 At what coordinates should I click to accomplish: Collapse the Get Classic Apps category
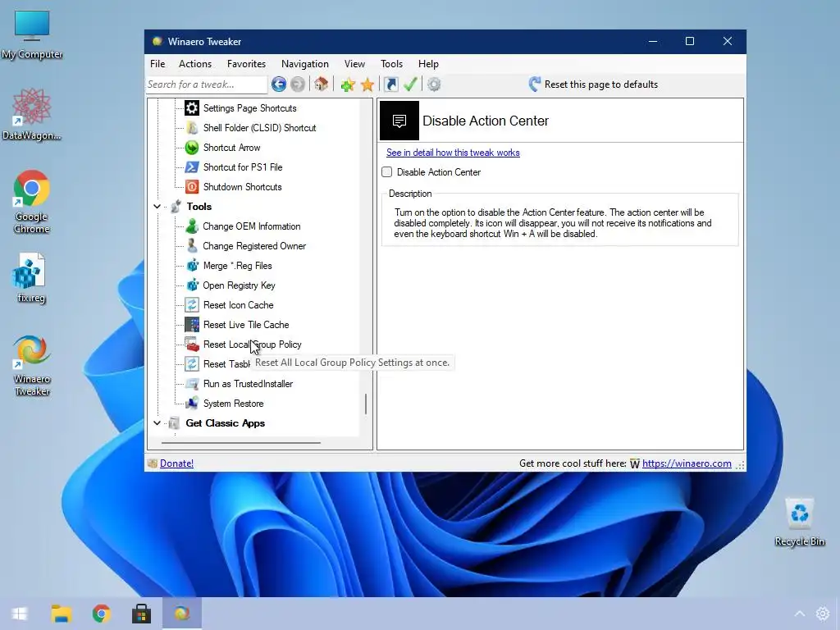(157, 423)
